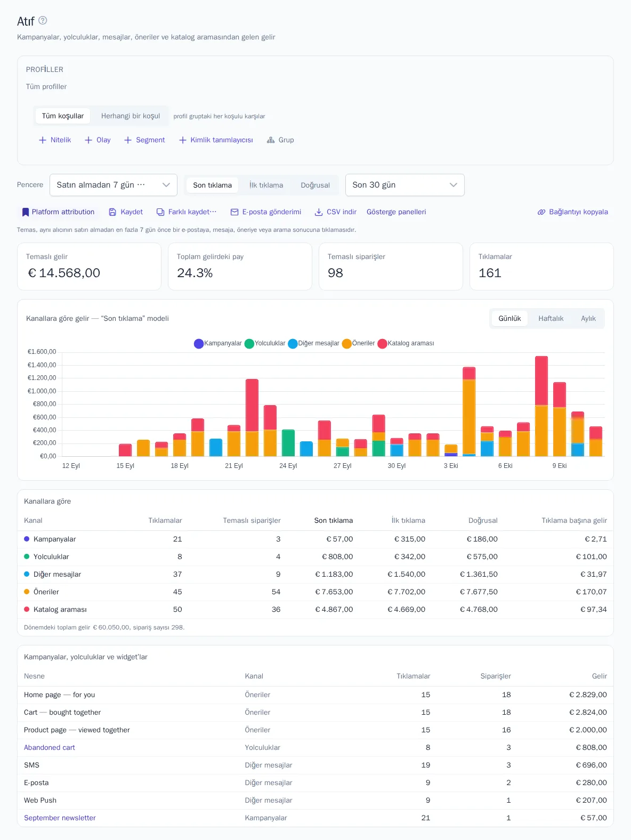Open the Abandoned cart link
Image resolution: width=631 pixels, height=840 pixels.
click(50, 748)
